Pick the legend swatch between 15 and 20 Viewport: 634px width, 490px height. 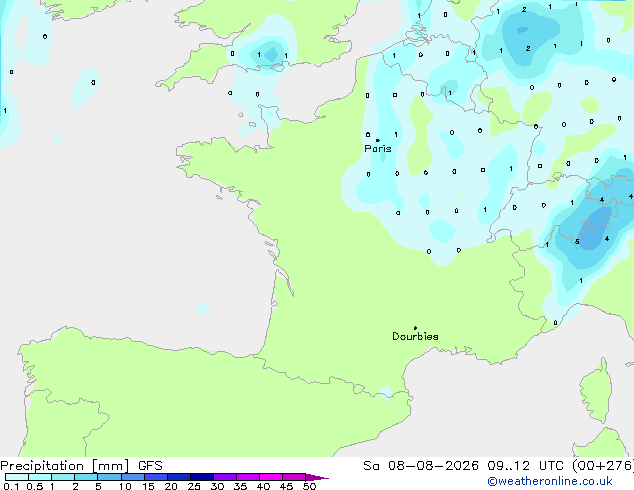[156, 477]
